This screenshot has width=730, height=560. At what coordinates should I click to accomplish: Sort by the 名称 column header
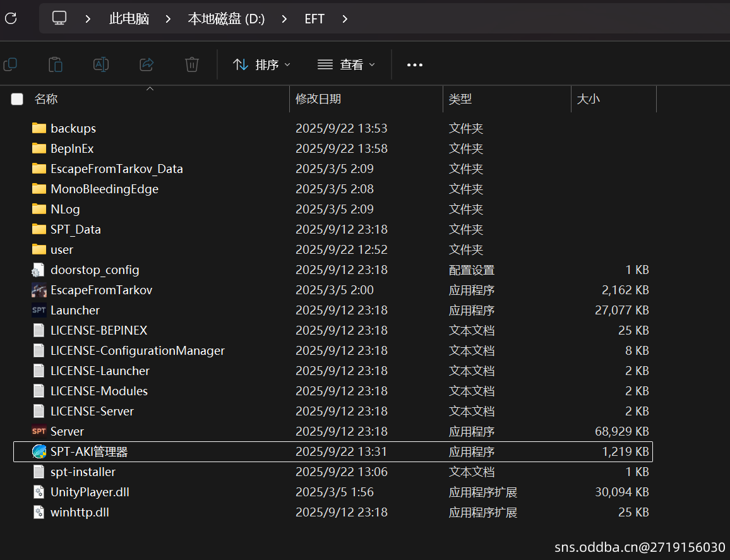(x=46, y=98)
